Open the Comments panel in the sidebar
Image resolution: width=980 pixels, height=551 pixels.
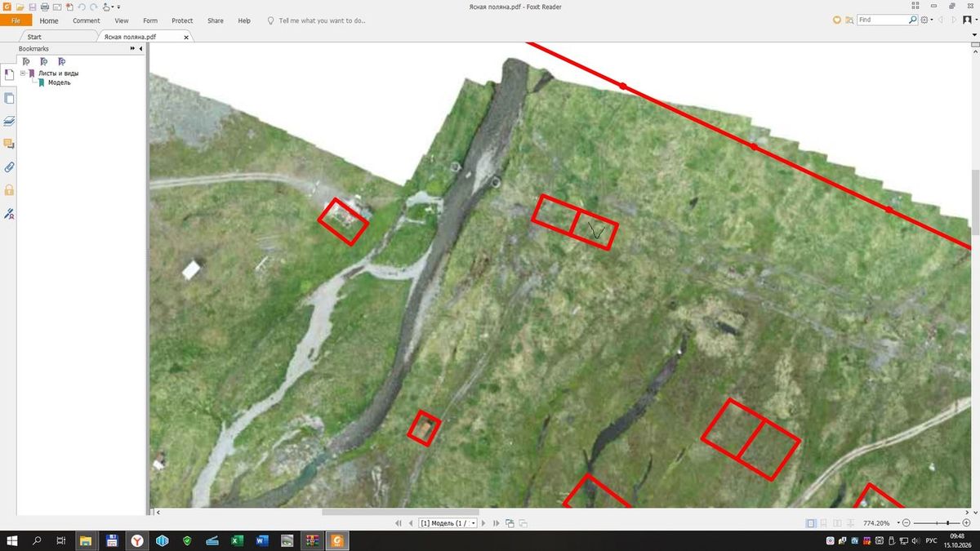9,144
